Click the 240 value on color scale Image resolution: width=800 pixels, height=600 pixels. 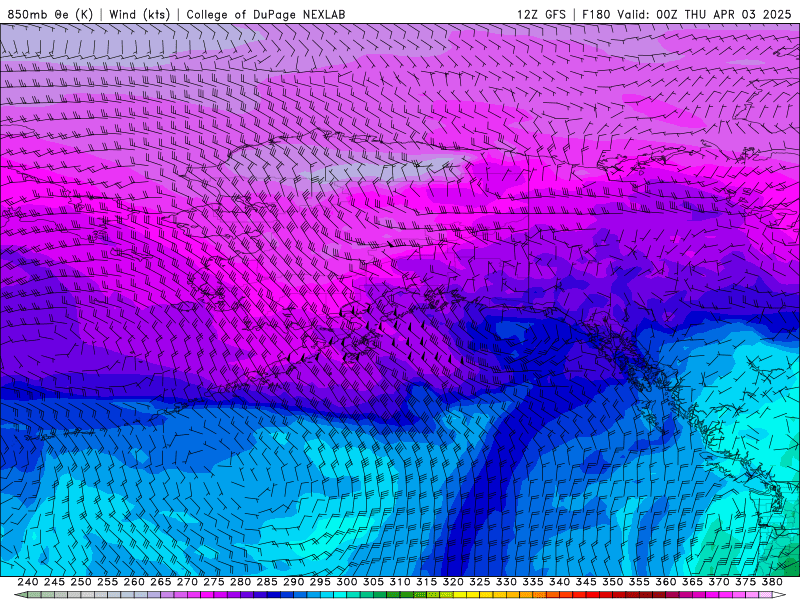pyautogui.click(x=28, y=582)
